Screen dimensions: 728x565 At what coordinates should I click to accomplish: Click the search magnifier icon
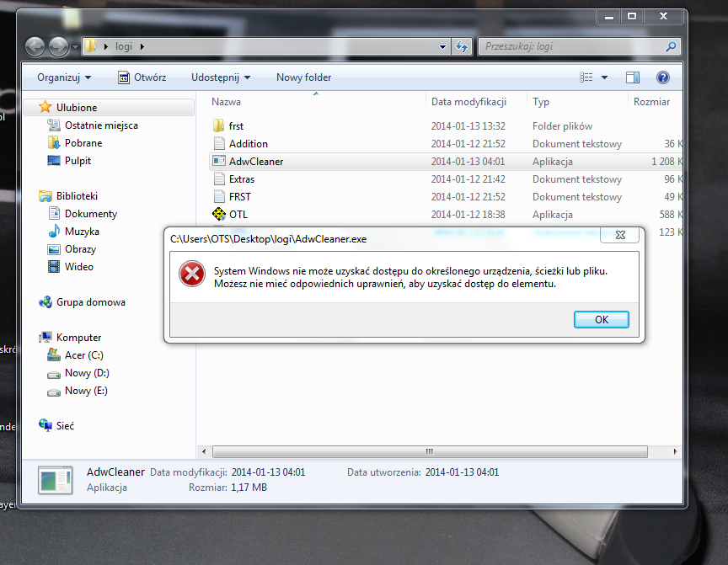pos(671,46)
